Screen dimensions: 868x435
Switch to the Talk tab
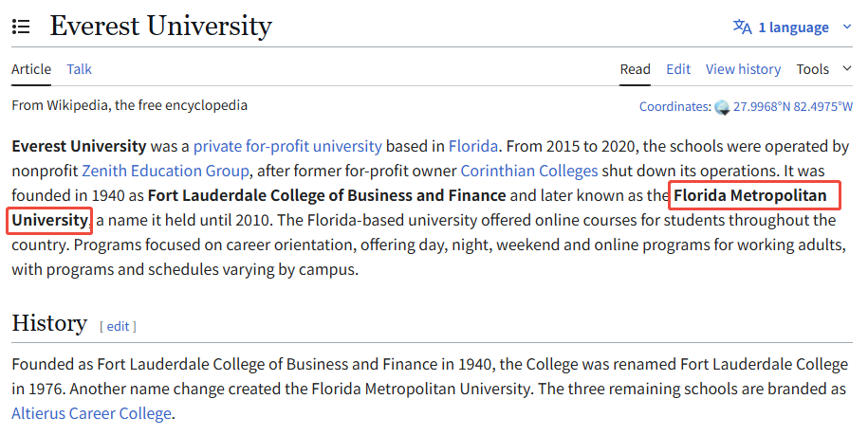point(80,69)
